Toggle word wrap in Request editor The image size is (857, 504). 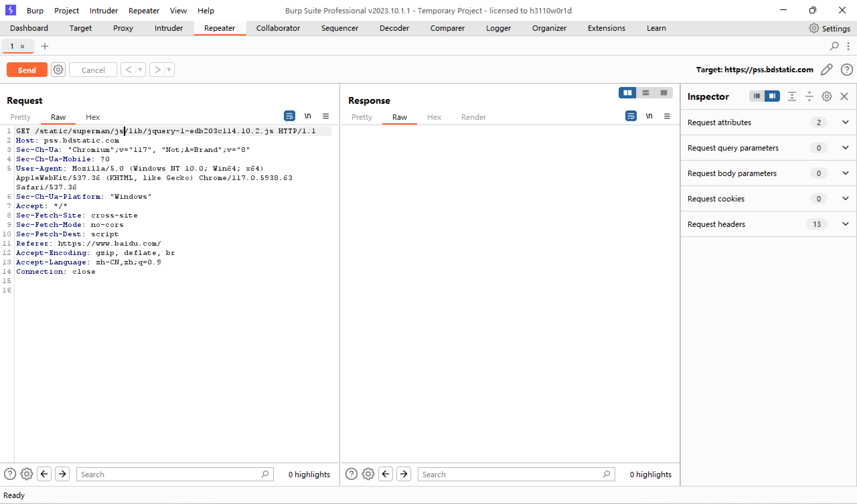[x=290, y=116]
